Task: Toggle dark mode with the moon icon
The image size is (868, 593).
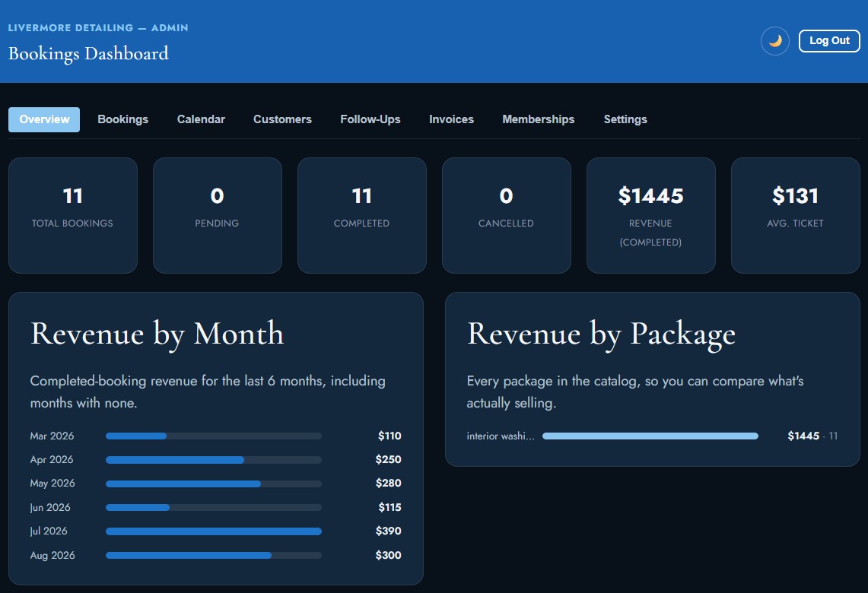Action: 774,41
